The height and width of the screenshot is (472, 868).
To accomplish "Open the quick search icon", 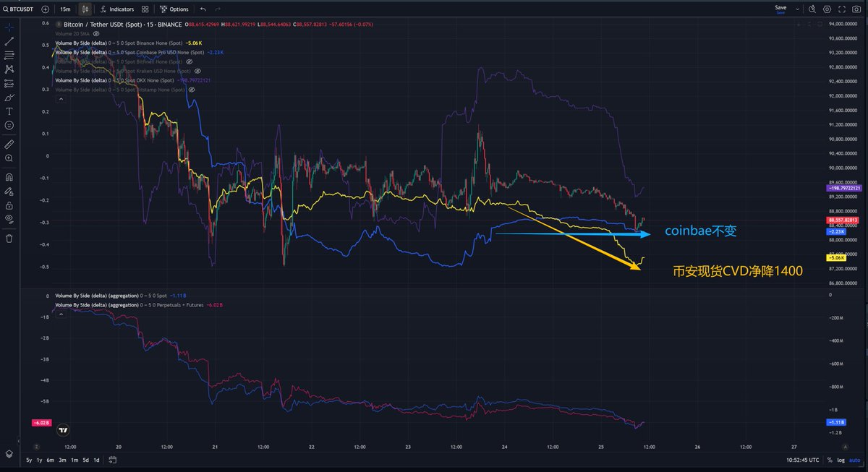I will 811,9.
